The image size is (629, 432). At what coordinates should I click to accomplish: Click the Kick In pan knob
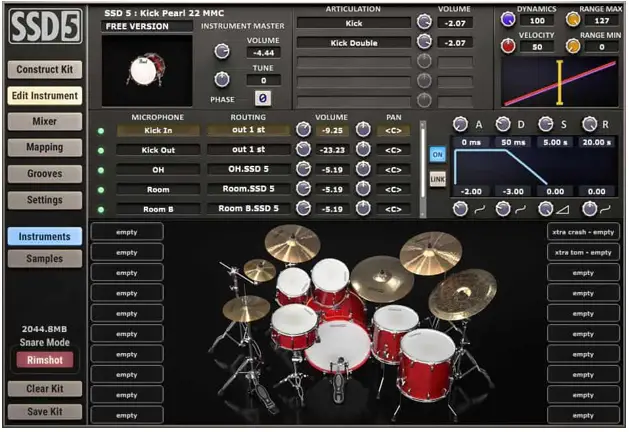[363, 130]
